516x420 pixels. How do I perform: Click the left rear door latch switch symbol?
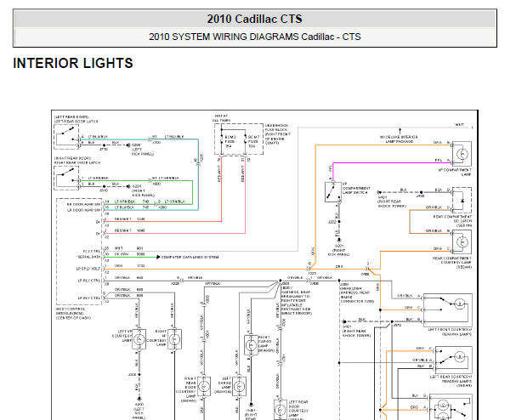click(x=67, y=137)
